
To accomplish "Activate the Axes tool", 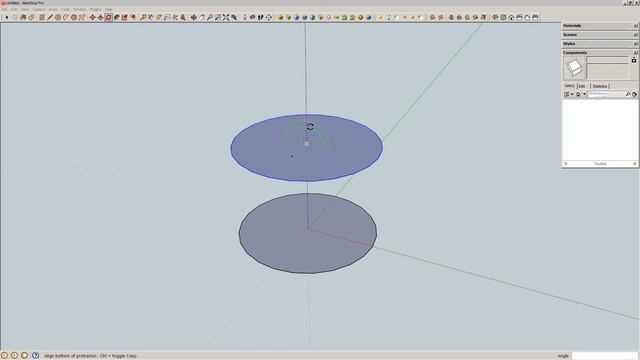I will (x=175, y=17).
